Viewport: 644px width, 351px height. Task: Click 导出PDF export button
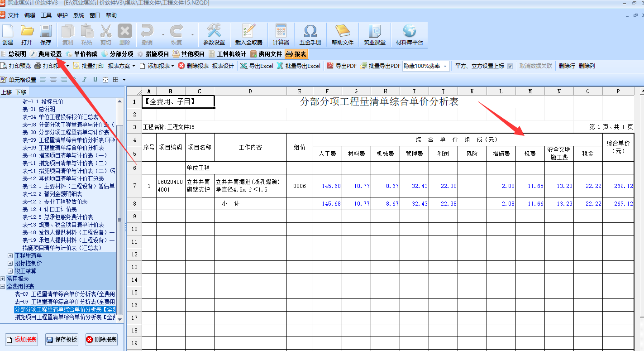point(341,66)
